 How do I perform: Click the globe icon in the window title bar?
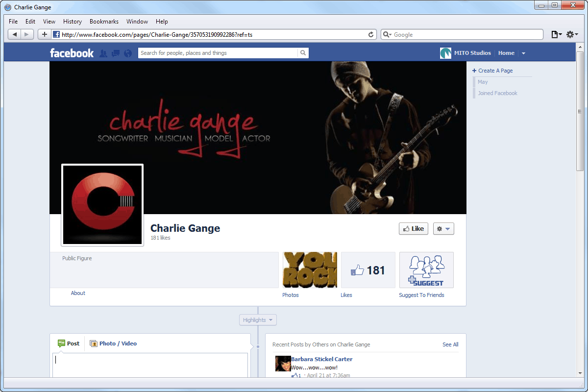[x=8, y=7]
